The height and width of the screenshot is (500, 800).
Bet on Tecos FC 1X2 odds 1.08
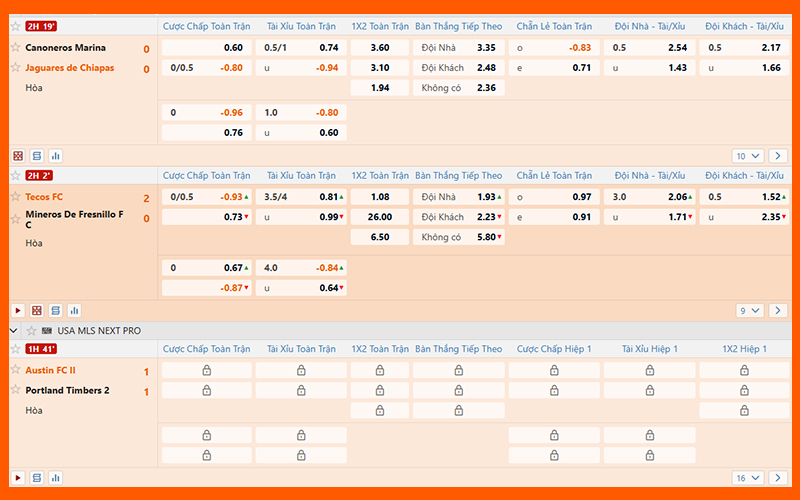(379, 197)
